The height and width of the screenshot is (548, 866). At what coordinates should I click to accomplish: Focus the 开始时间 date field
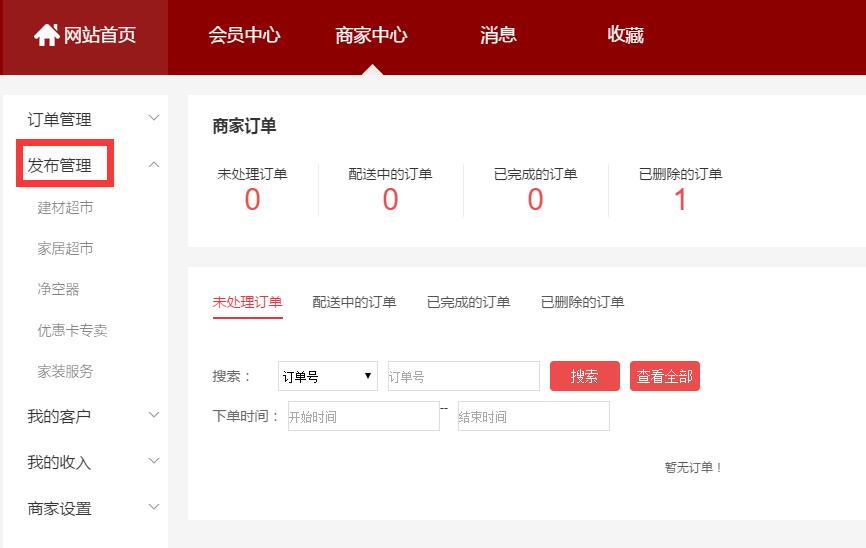(364, 416)
